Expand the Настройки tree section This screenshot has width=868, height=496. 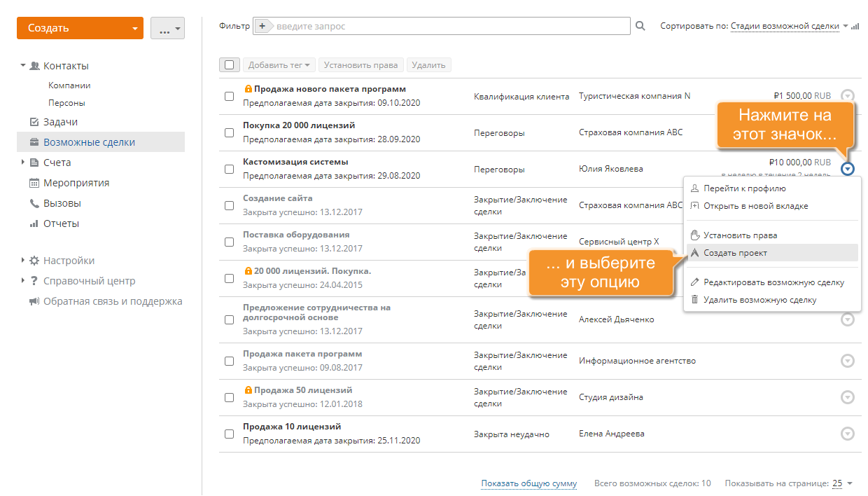[23, 261]
